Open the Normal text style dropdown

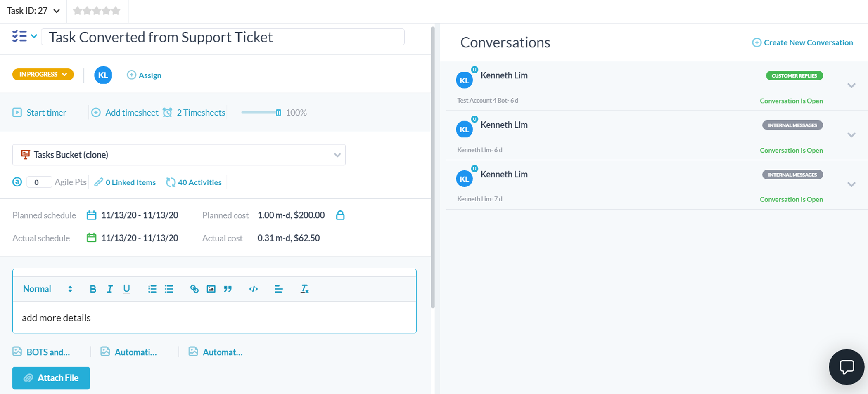pos(47,289)
